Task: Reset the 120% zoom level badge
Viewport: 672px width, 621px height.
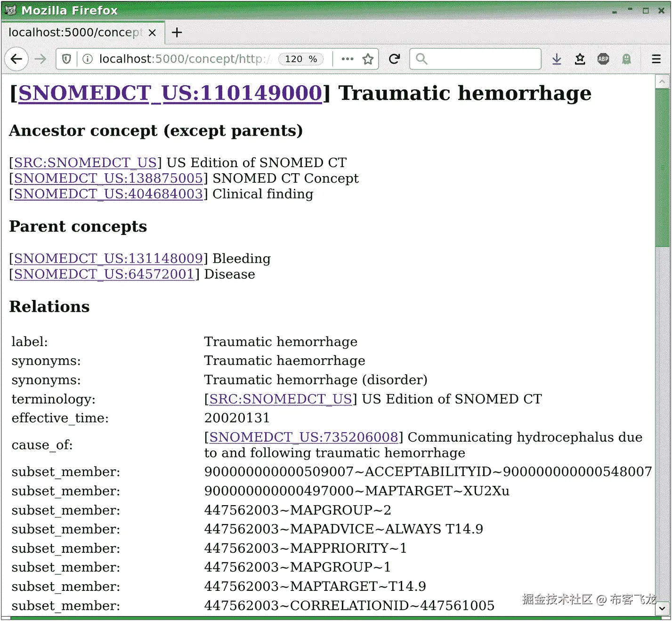Action: coord(301,59)
